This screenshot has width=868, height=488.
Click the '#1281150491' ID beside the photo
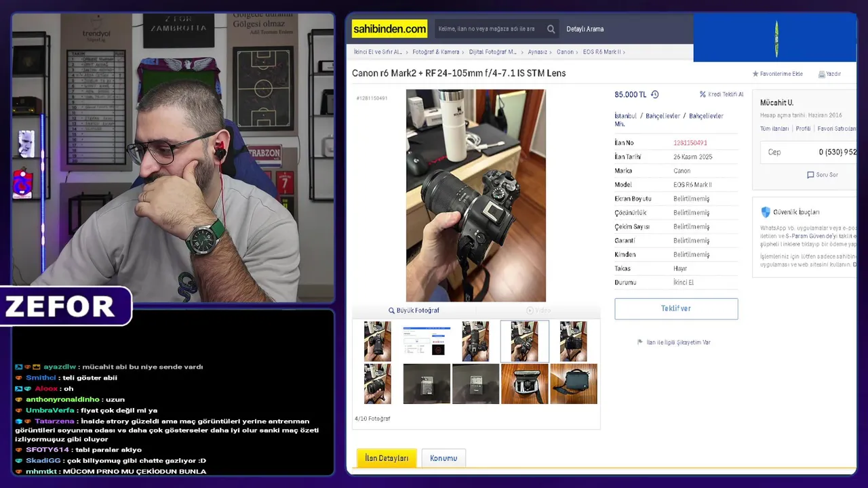pyautogui.click(x=372, y=98)
